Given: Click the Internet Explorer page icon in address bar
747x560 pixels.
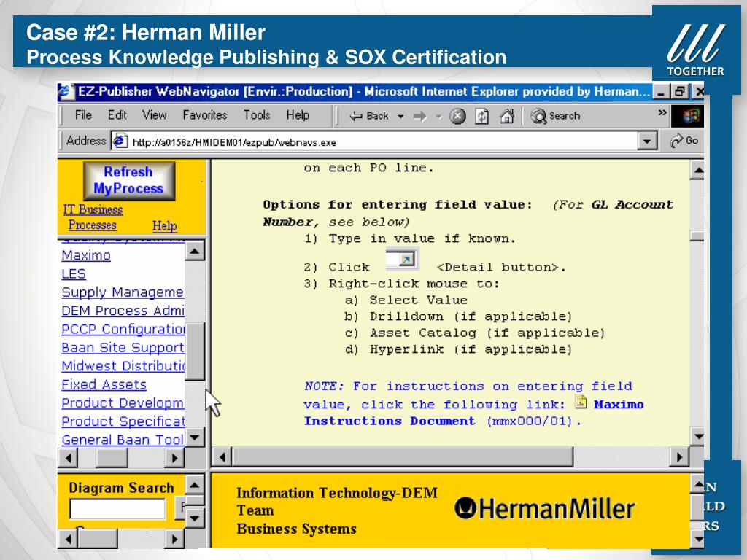Looking at the screenshot, I should point(120,141).
